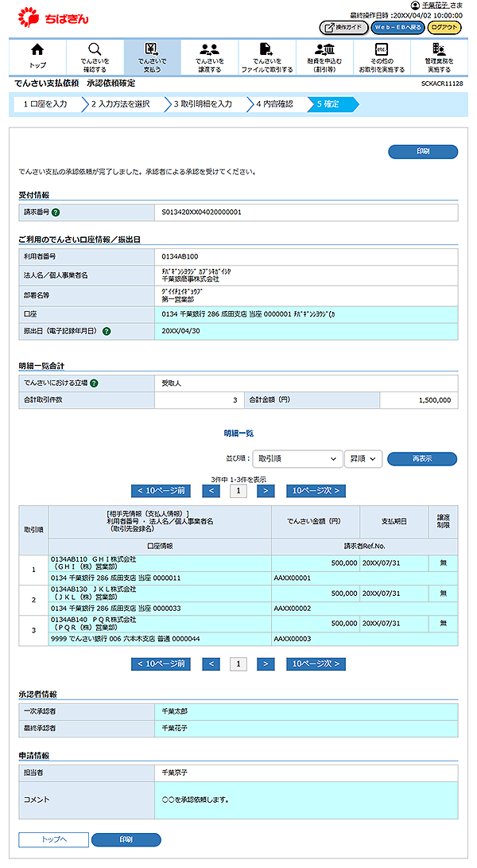Open the でんさいで支払う menu
The image size is (477, 868).
coord(152,57)
